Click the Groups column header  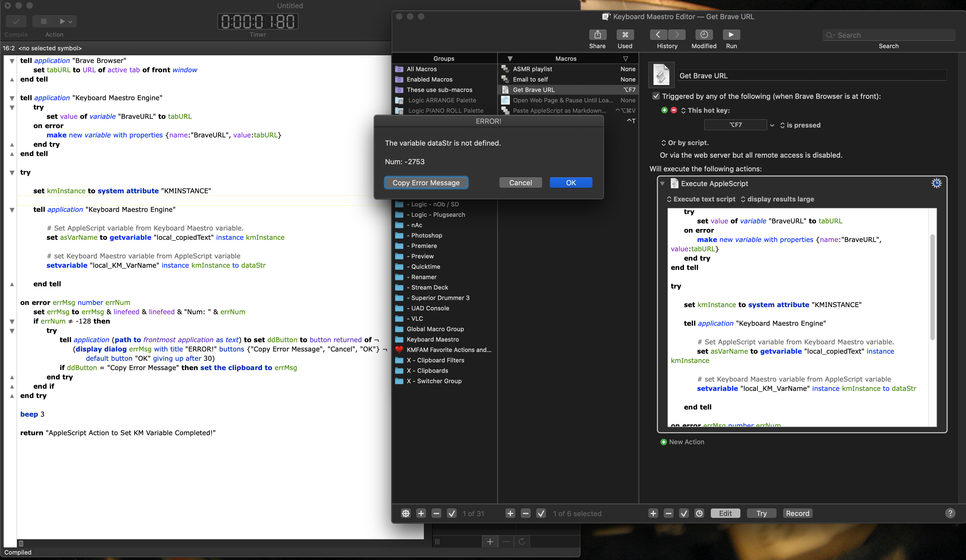tap(444, 59)
